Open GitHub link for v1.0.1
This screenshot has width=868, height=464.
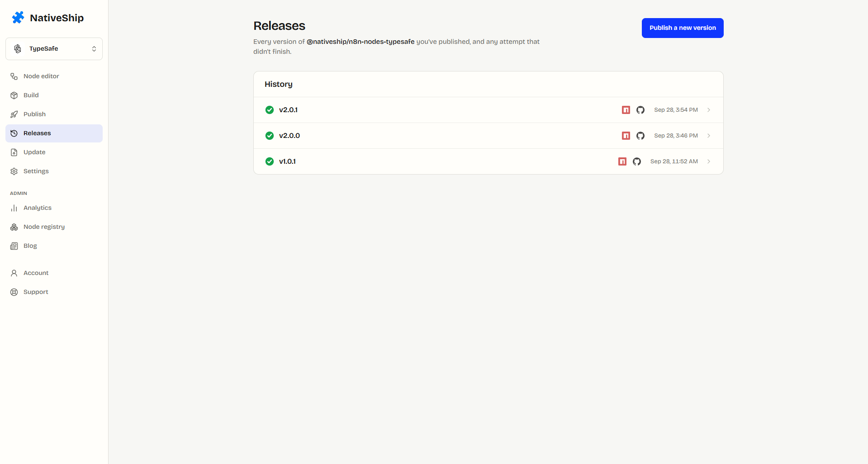tap(637, 161)
